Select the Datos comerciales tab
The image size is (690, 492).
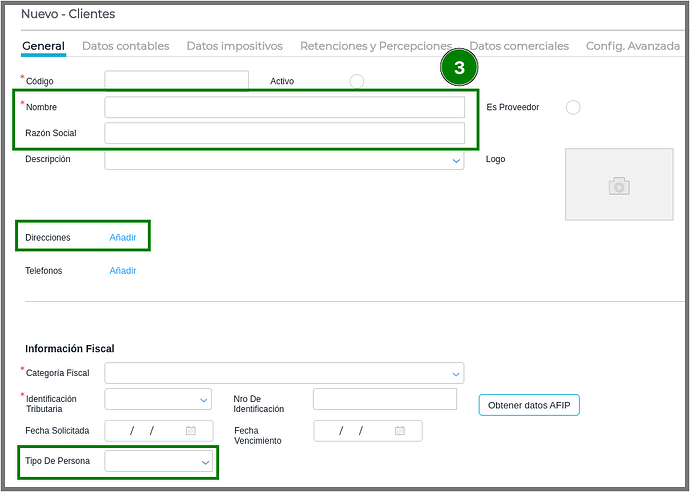pyautogui.click(x=519, y=46)
